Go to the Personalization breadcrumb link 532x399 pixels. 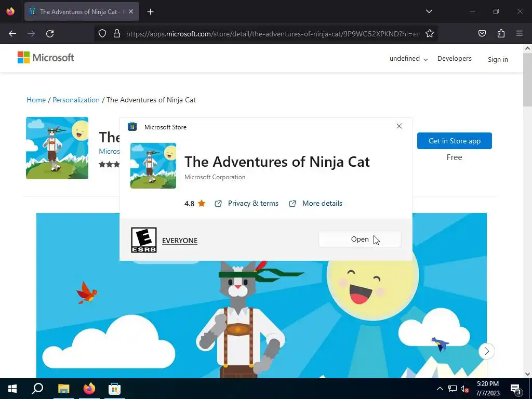76,100
